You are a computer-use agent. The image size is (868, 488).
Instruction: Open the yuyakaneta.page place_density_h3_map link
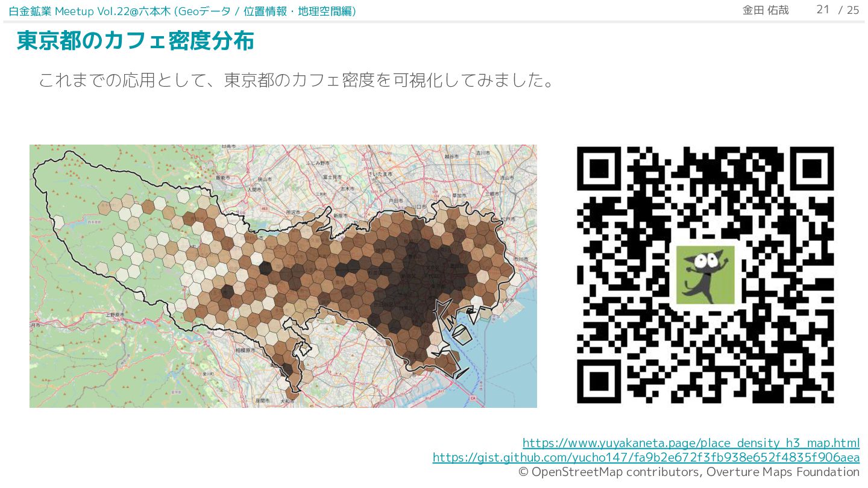[x=691, y=443]
